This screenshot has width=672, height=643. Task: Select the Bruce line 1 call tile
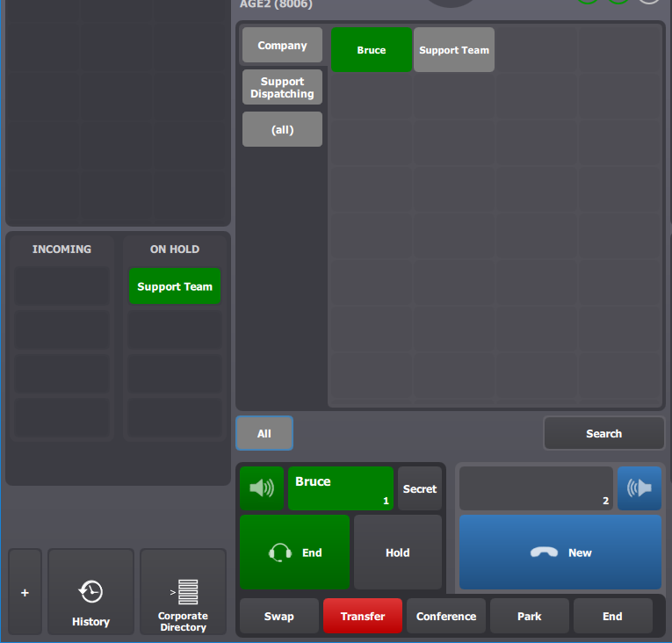click(341, 488)
